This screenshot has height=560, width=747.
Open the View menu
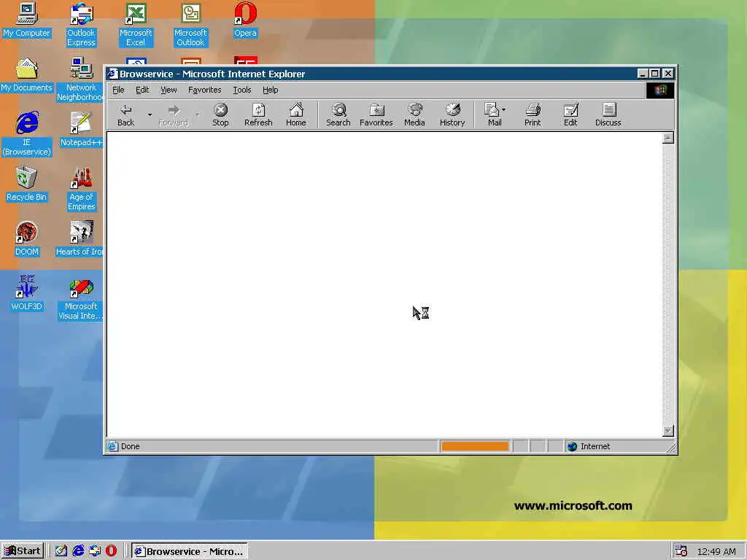tap(169, 90)
